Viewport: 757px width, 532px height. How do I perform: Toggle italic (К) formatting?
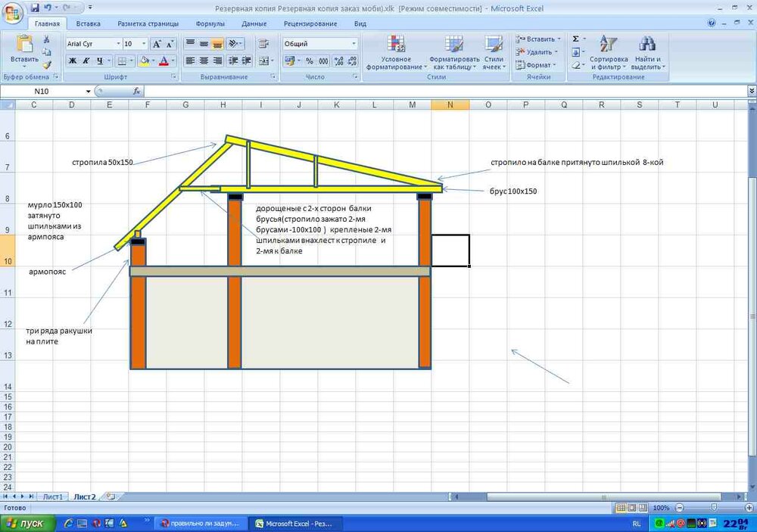coord(87,61)
